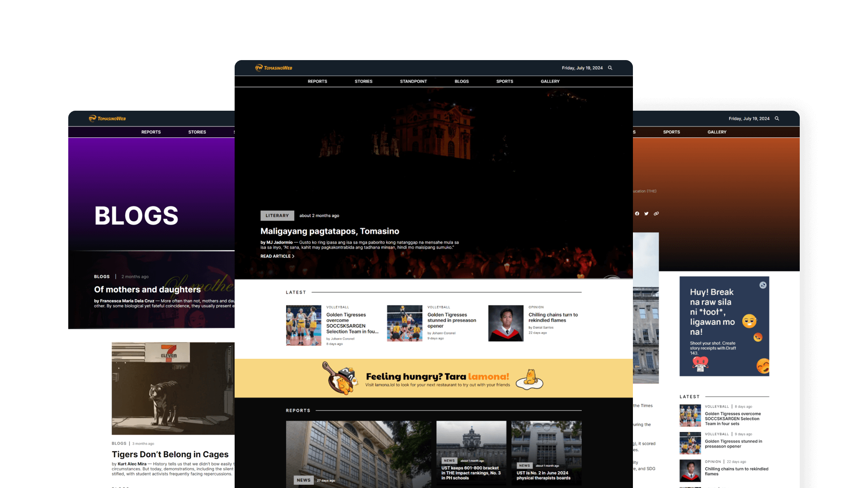The height and width of the screenshot is (488, 868).
Task: Click the NEWS tag on the UST rankings article
Action: [449, 460]
